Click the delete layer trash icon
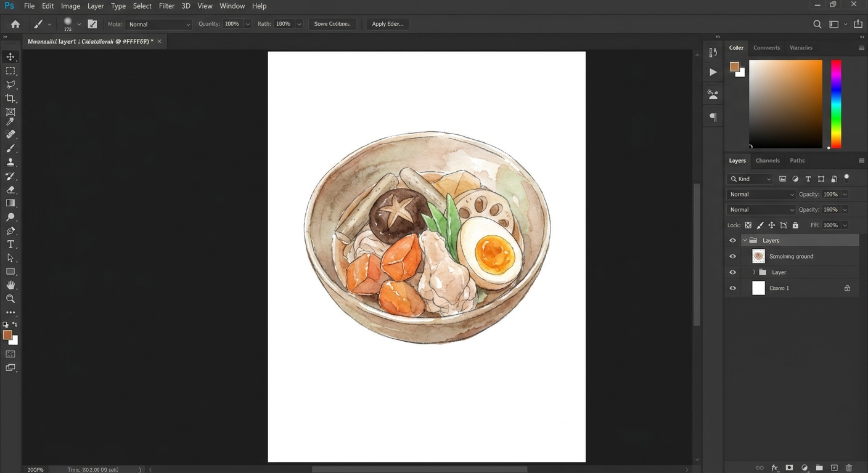The image size is (868, 473). coord(849,468)
